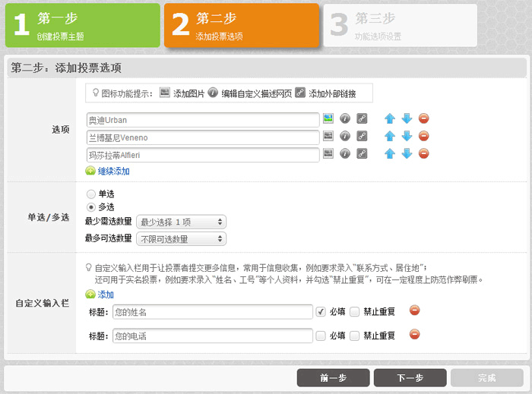Add image to 奥迪Urban option

click(x=328, y=118)
